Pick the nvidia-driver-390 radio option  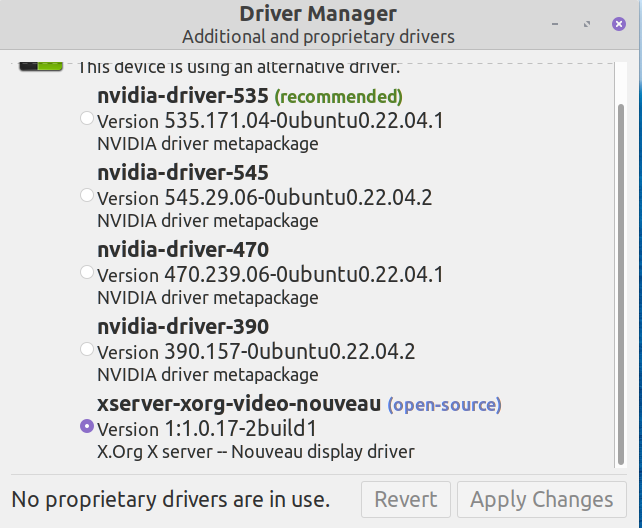pyautogui.click(x=87, y=349)
